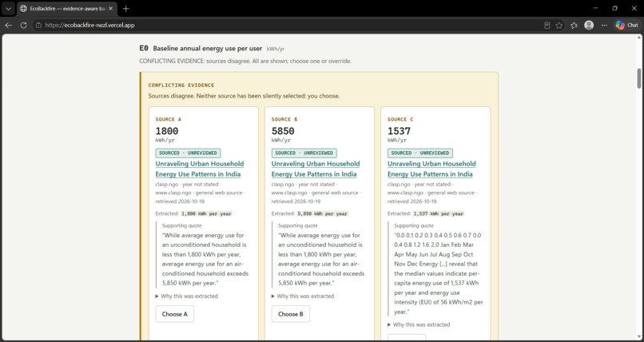Open the browser settings and more menu
Viewport: 644px width, 342px height.
click(x=604, y=26)
